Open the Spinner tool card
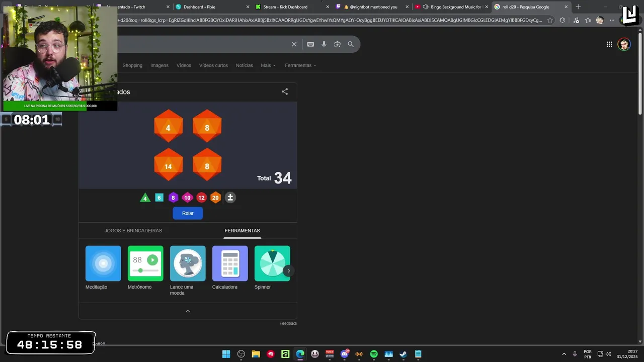This screenshot has height=362, width=644. coord(272,268)
